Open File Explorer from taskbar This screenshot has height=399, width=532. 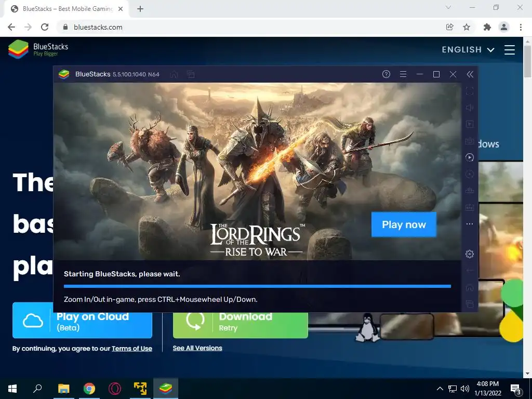click(x=63, y=389)
